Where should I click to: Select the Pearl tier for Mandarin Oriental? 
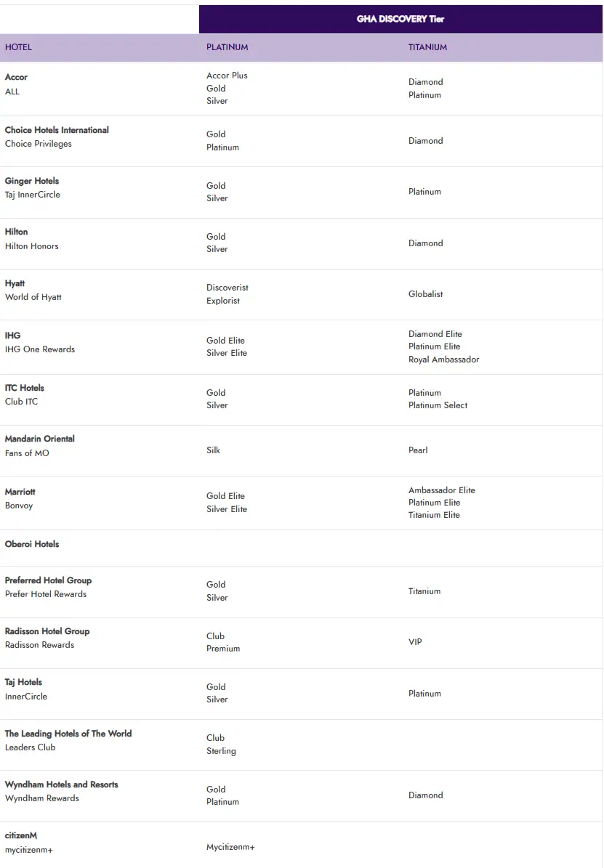(418, 450)
